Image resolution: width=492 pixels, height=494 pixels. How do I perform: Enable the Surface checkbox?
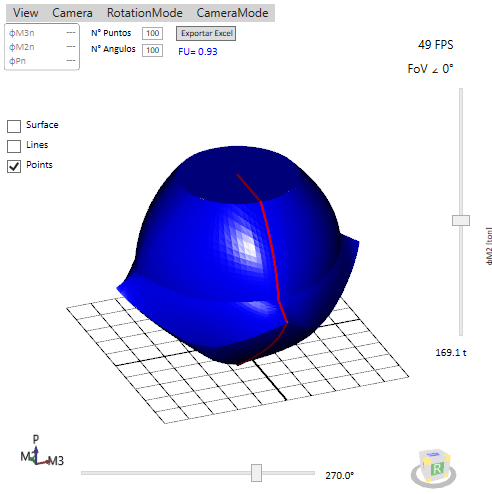pyautogui.click(x=14, y=126)
